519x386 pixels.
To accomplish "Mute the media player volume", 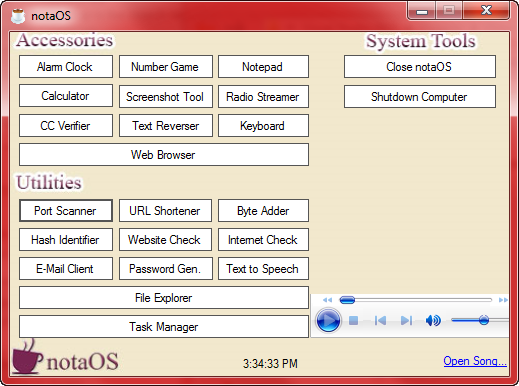I will click(433, 321).
